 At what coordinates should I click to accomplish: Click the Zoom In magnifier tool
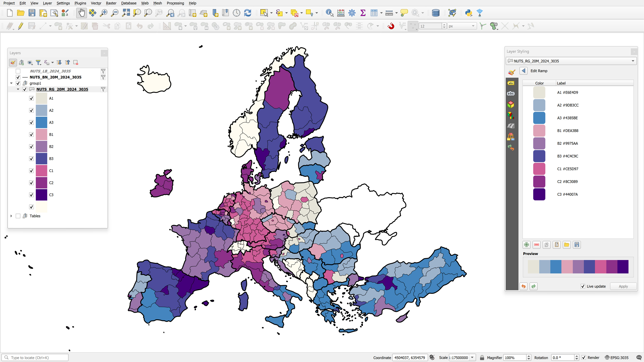[x=103, y=13]
